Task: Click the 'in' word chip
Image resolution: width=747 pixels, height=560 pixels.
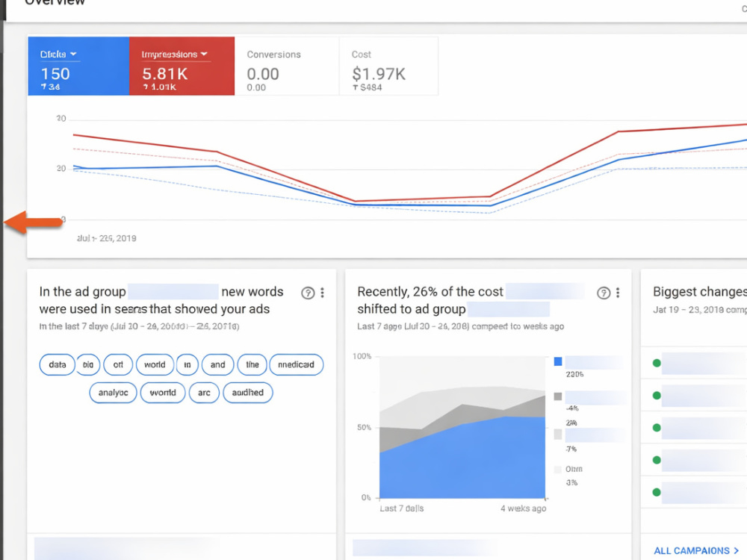Action: 187,365
